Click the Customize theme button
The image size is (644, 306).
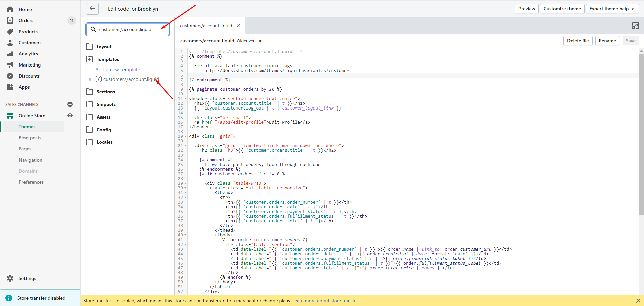(x=562, y=9)
